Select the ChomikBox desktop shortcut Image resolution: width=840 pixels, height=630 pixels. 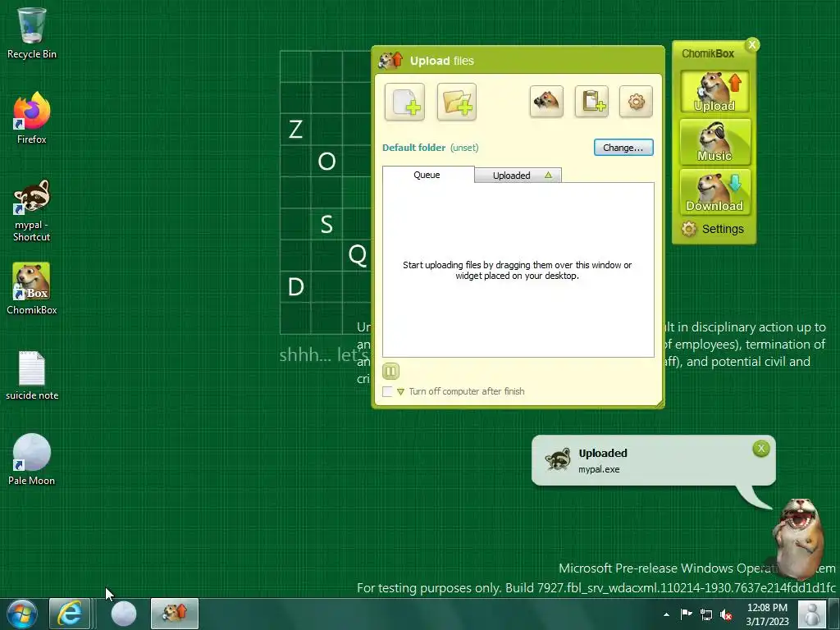point(32,289)
